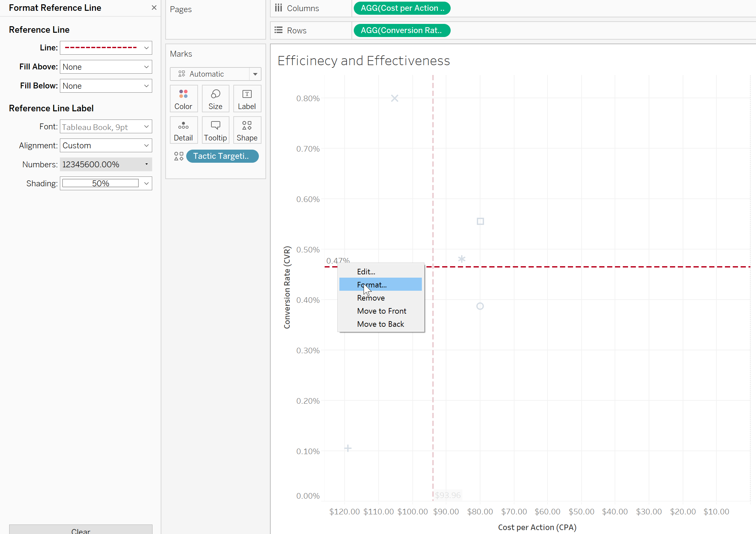The image size is (756, 534).
Task: Open the Line style dropdown
Action: click(x=106, y=48)
